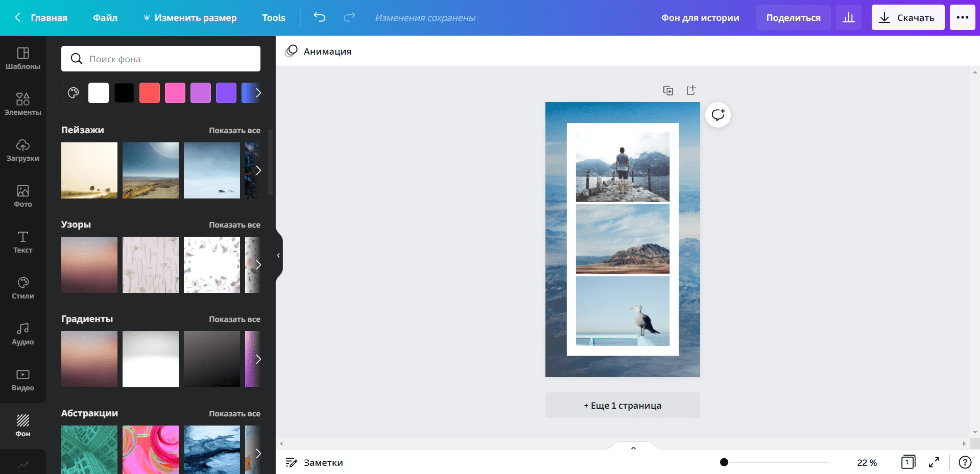This screenshot has height=474, width=980.
Task: Expand the page list chevron at bottom
Action: [x=633, y=448]
